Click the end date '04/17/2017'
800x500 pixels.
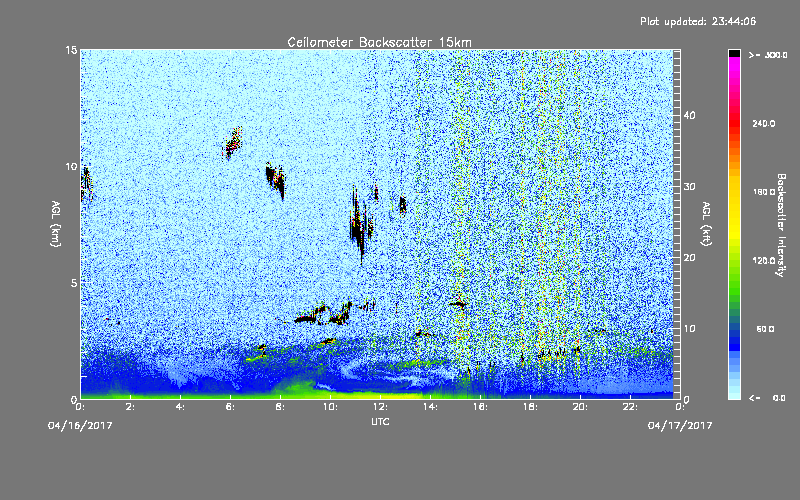(680, 426)
